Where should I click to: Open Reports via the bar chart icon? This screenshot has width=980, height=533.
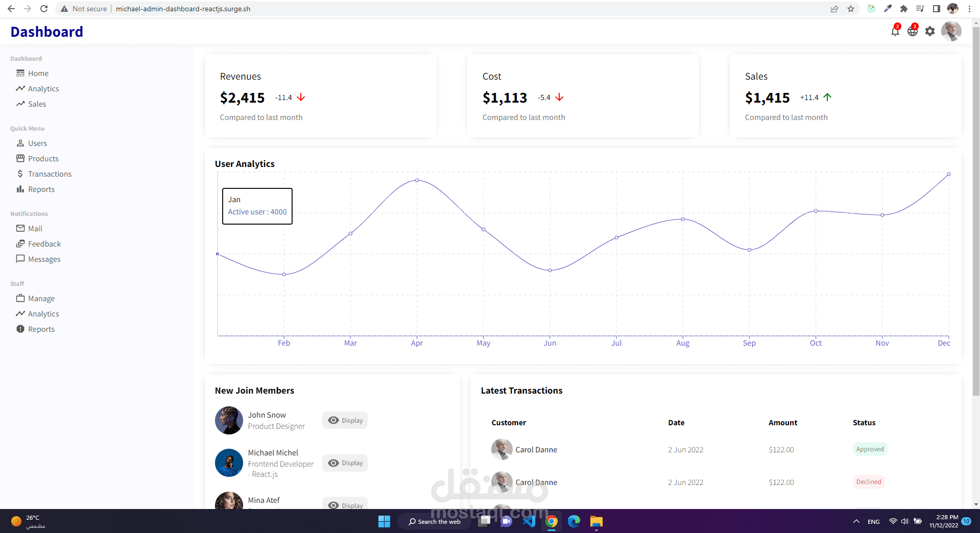21,189
